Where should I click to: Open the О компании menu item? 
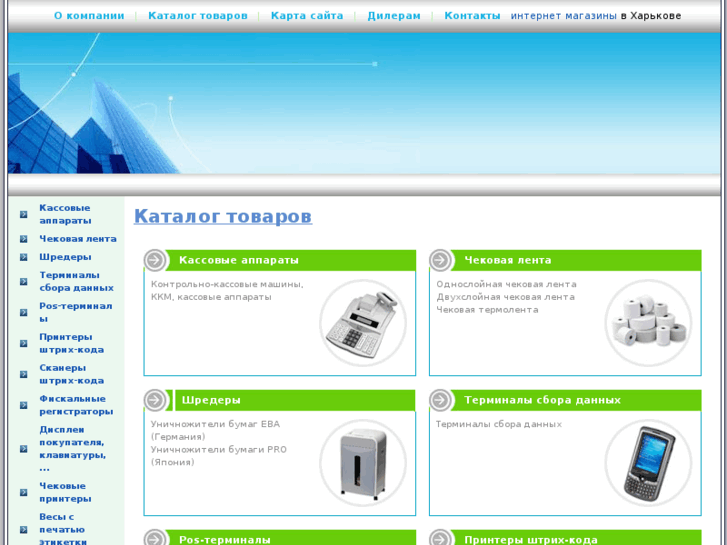coord(89,16)
